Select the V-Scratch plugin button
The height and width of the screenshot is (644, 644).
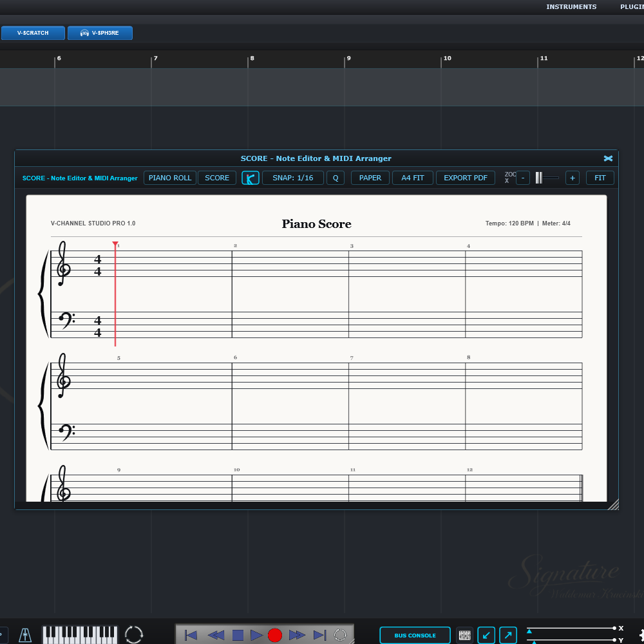[33, 33]
